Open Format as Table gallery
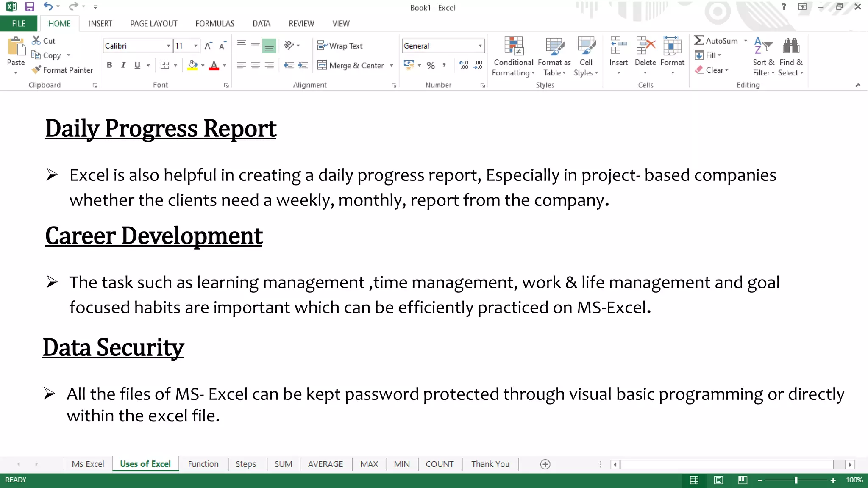 (x=554, y=57)
